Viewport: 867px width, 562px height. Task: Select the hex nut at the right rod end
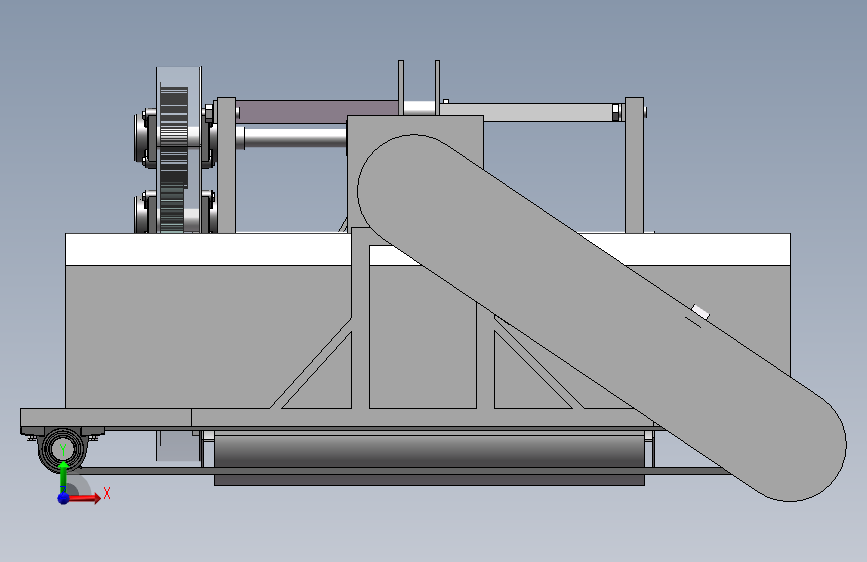(x=616, y=112)
